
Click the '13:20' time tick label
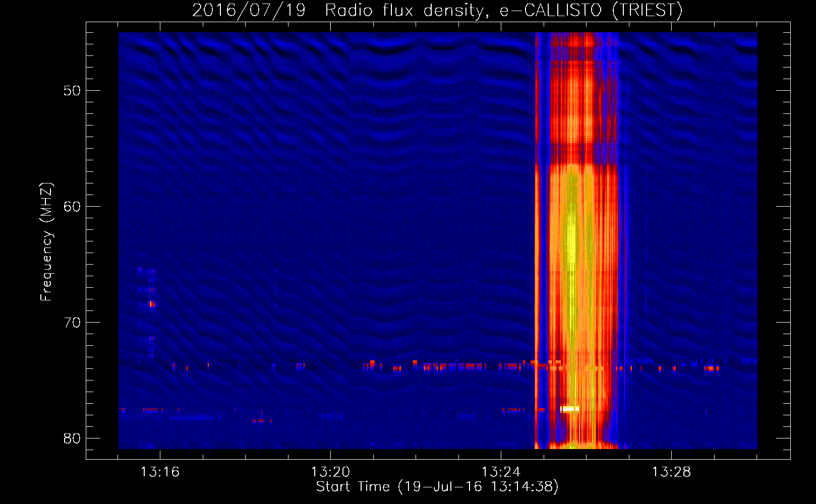(x=330, y=472)
